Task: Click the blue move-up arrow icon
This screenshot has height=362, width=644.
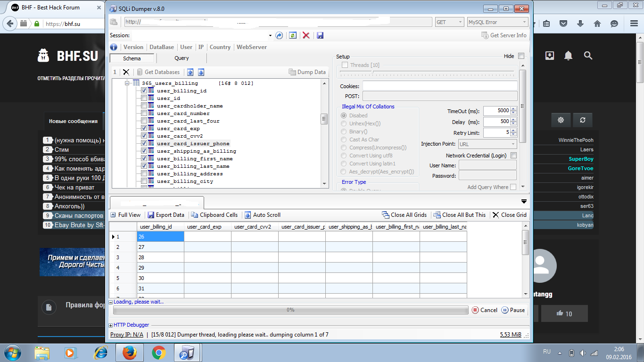Action: [x=190, y=72]
